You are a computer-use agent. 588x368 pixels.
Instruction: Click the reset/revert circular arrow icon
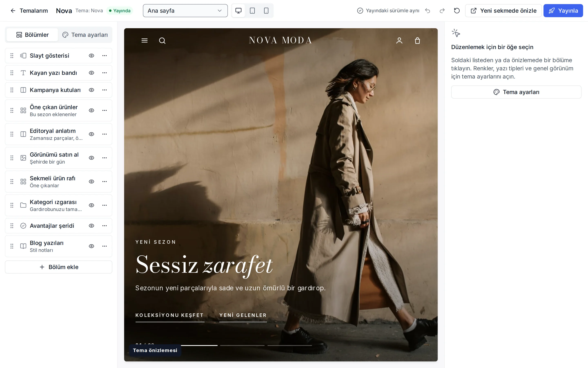(x=457, y=11)
